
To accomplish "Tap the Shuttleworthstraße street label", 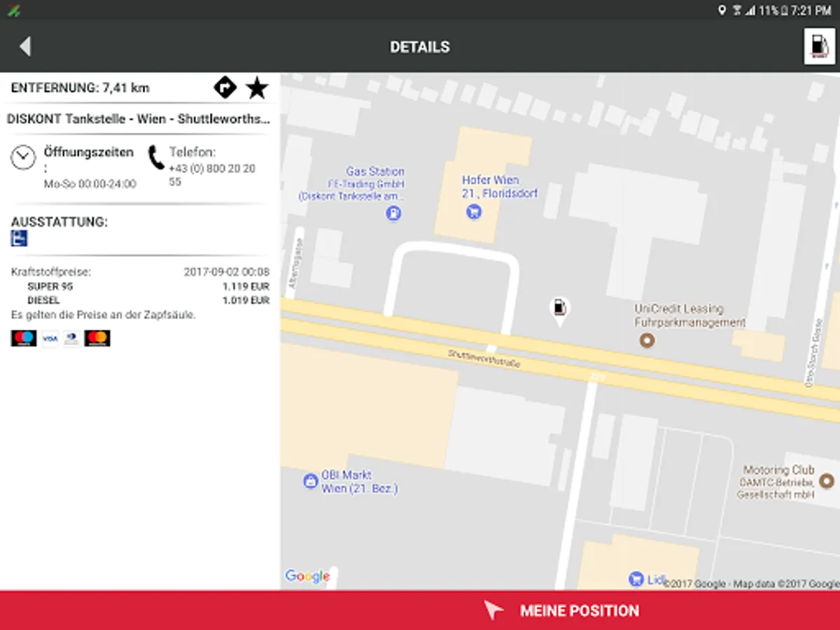I will coord(484,360).
